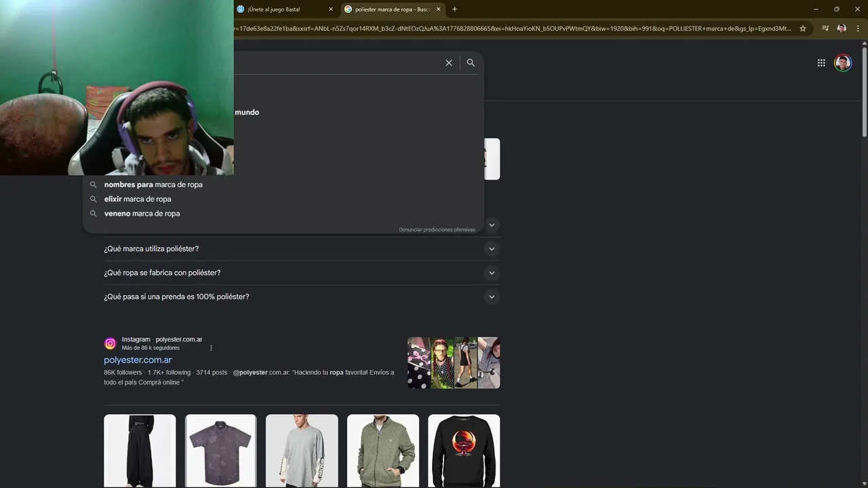Open the Chrome three-dot menu
This screenshot has height=488, width=868.
click(x=858, y=28)
